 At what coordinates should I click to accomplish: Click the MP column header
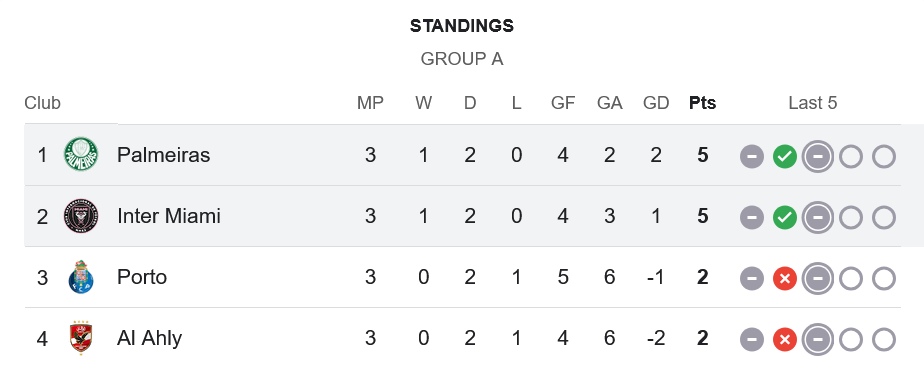tap(370, 103)
